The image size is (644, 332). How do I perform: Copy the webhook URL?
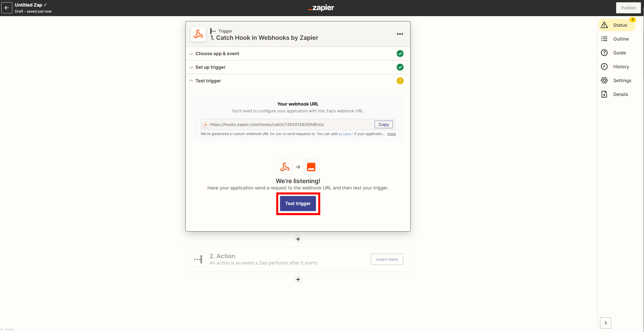tap(383, 124)
